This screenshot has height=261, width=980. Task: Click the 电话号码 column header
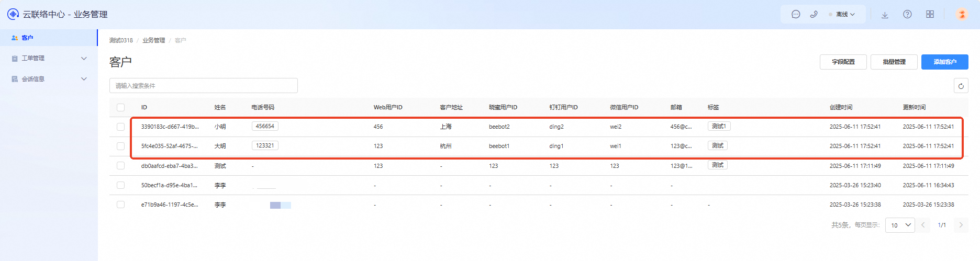click(x=263, y=107)
